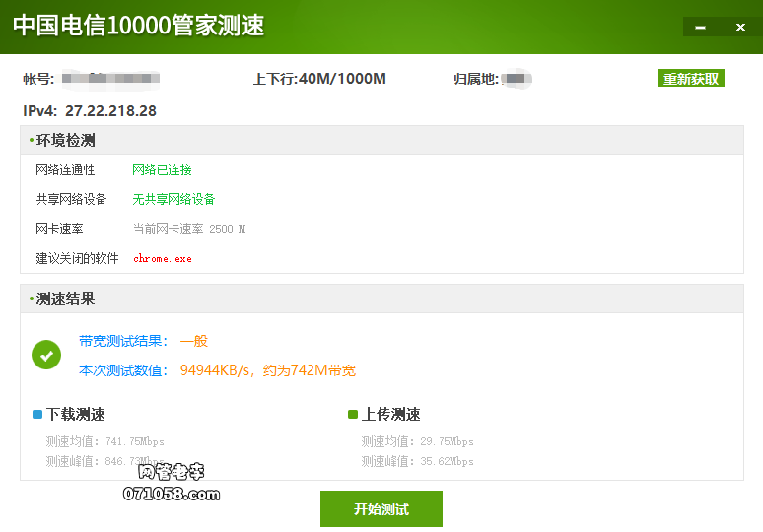Click the 中国电信10000管家测速 title text

138,26
